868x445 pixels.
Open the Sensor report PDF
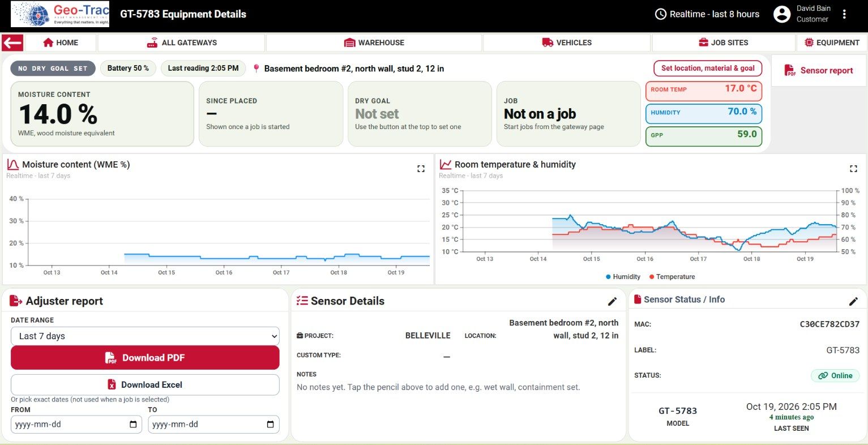pos(819,71)
